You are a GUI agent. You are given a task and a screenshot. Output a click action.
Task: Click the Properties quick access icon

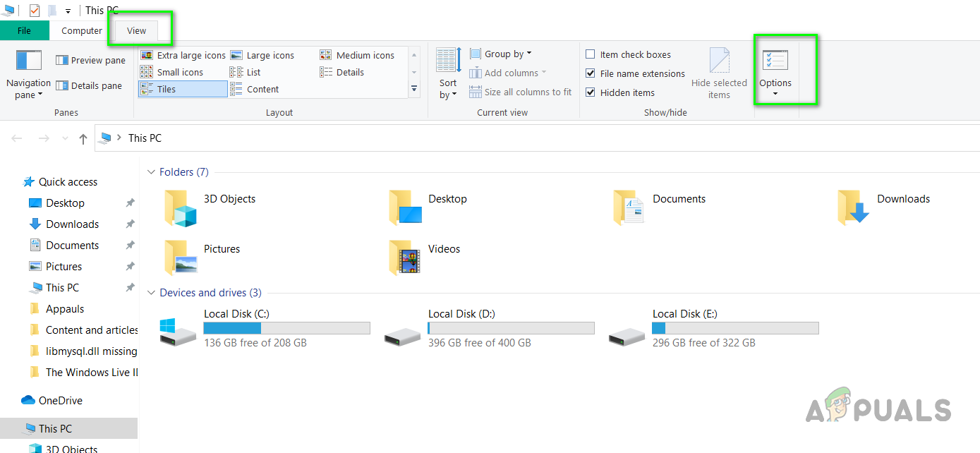click(x=35, y=10)
